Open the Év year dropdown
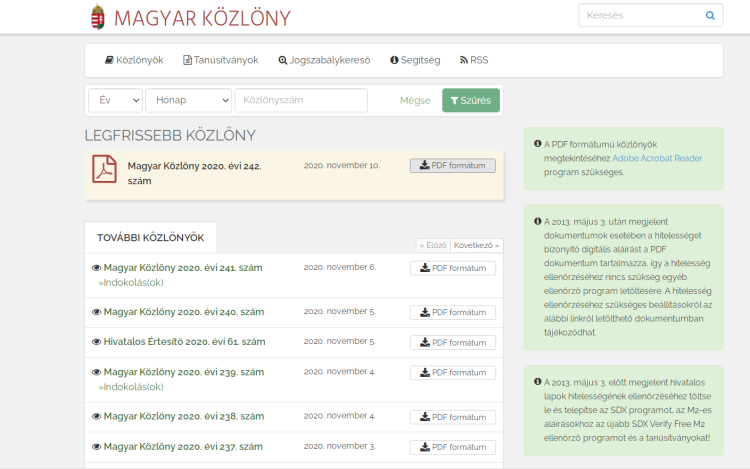The width and height of the screenshot is (750, 469). (115, 100)
